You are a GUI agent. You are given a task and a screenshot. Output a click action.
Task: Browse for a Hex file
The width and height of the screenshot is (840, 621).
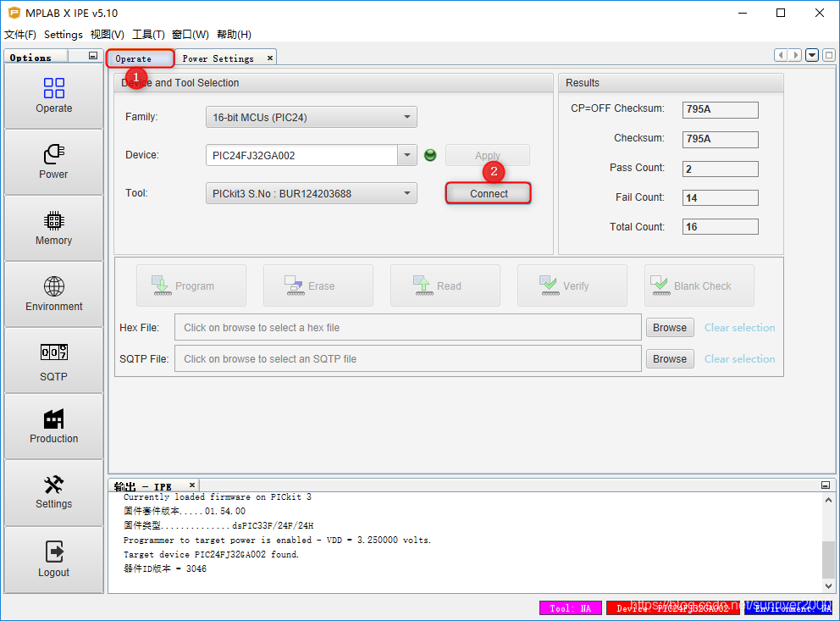tap(670, 327)
